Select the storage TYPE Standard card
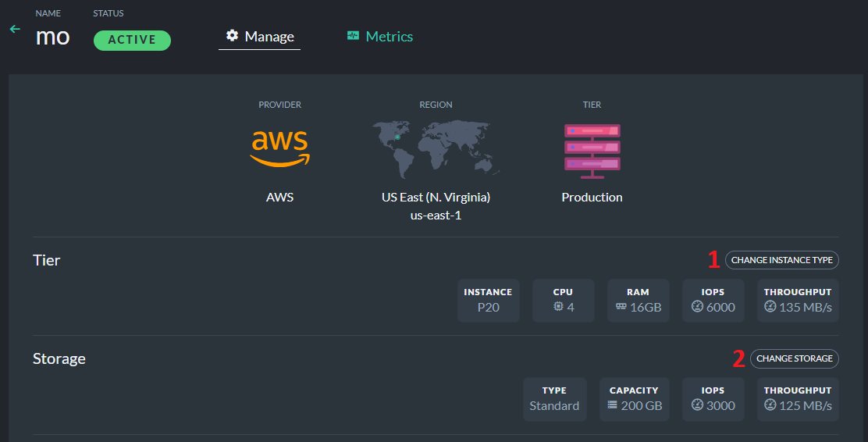This screenshot has width=868, height=442. pyautogui.click(x=555, y=399)
